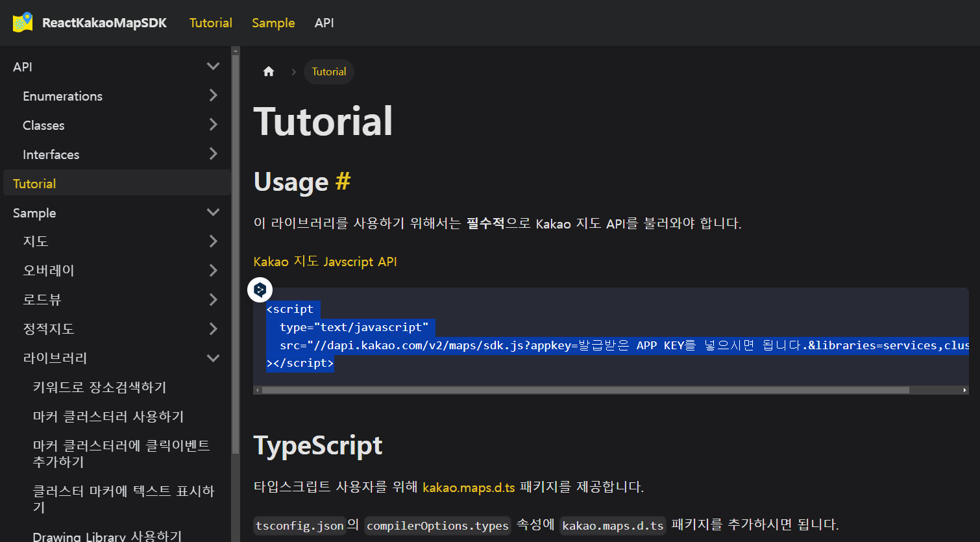Click the API label in sidebar
This screenshot has height=542, width=980.
click(x=23, y=66)
